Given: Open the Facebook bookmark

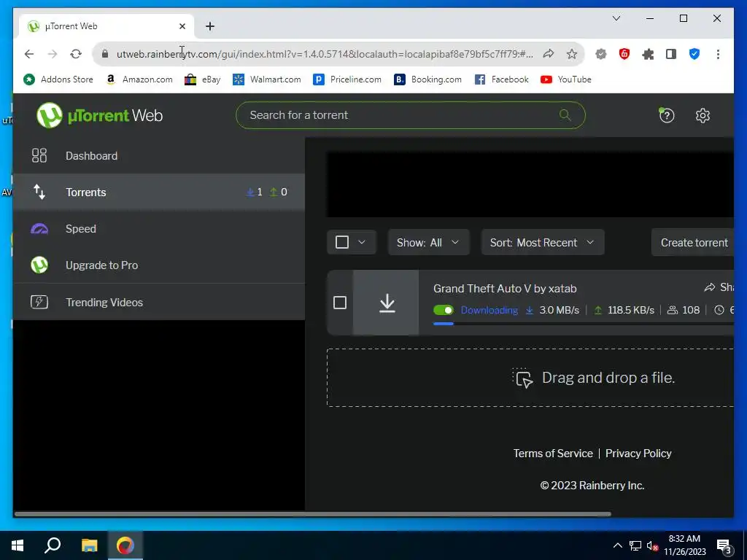Looking at the screenshot, I should click(502, 79).
